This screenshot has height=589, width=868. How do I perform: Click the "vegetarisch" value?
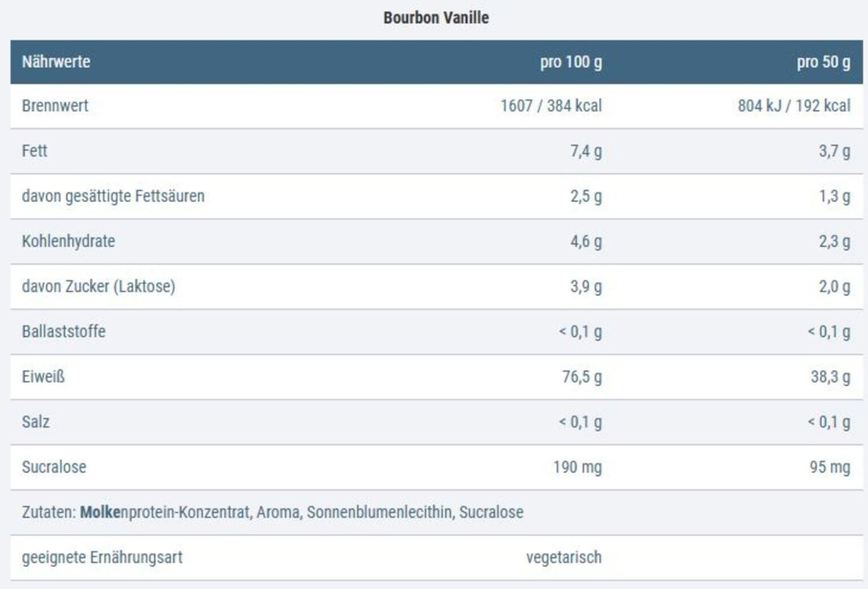(x=564, y=558)
